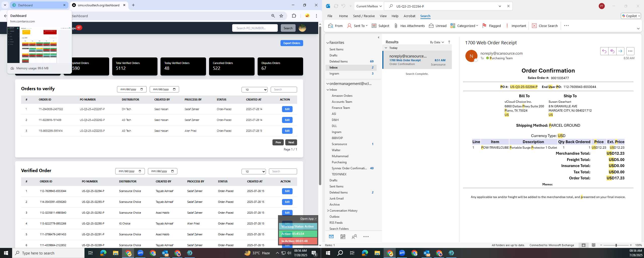This screenshot has height=258, width=644.
Task: Open Current Mailbox scope dropdown
Action: pyautogui.click(x=369, y=6)
